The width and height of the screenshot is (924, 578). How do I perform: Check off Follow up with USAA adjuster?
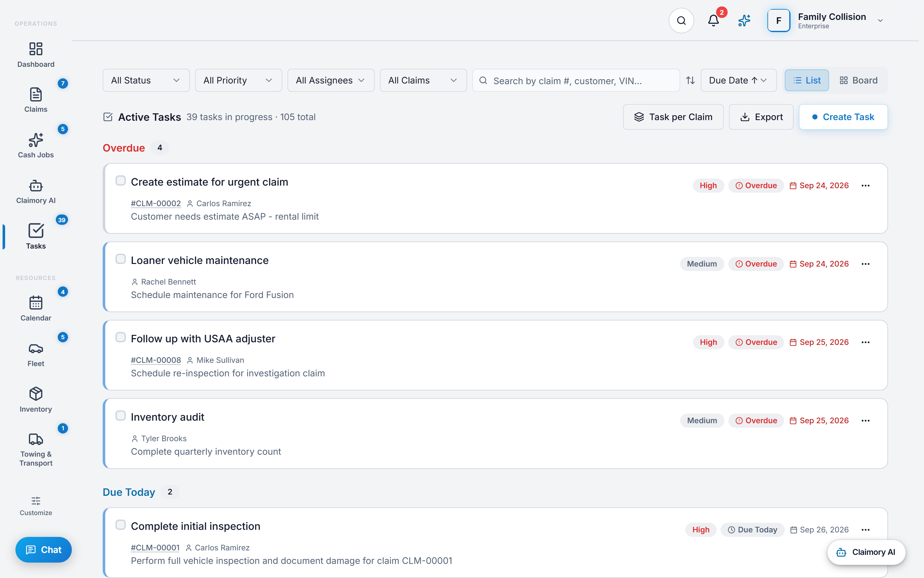[121, 337]
